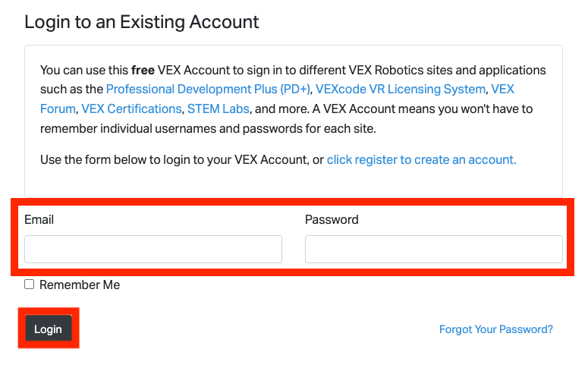The image size is (588, 371).
Task: Click the 'You can use this' opening text
Action: pos(83,70)
